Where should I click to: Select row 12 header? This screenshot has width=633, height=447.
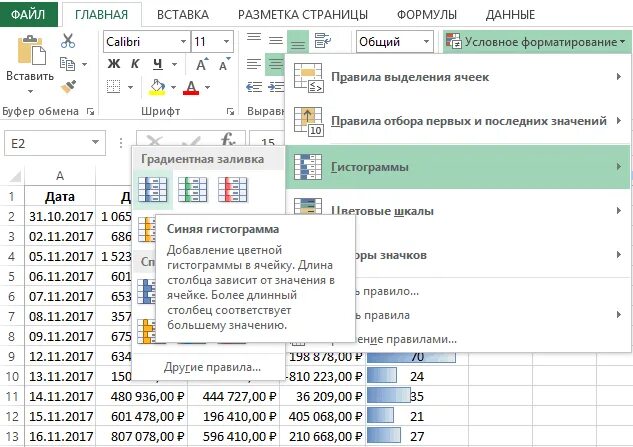click(12, 416)
